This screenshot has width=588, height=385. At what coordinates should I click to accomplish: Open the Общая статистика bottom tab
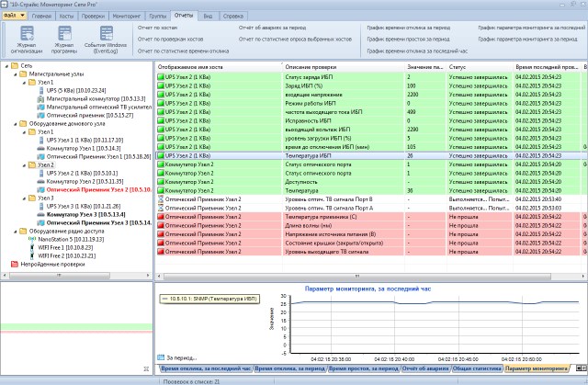477,368
